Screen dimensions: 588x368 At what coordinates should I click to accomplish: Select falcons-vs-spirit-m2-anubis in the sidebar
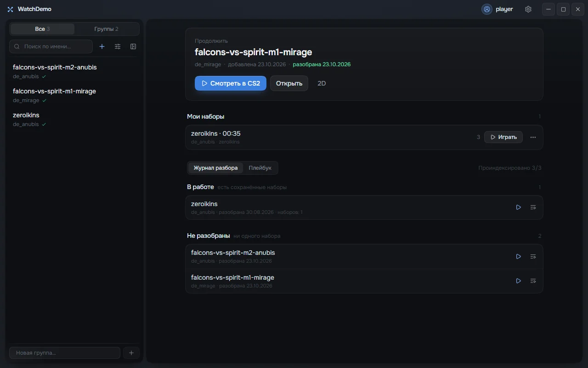click(x=73, y=71)
